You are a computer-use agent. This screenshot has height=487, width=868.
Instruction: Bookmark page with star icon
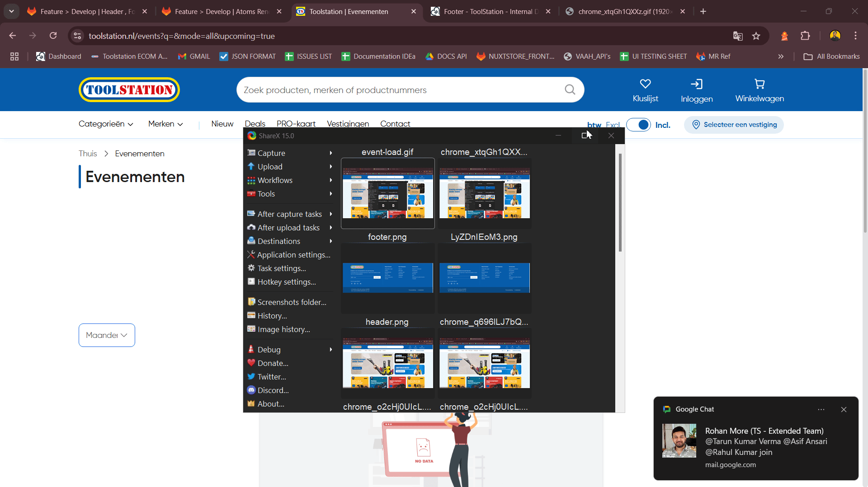[756, 36]
